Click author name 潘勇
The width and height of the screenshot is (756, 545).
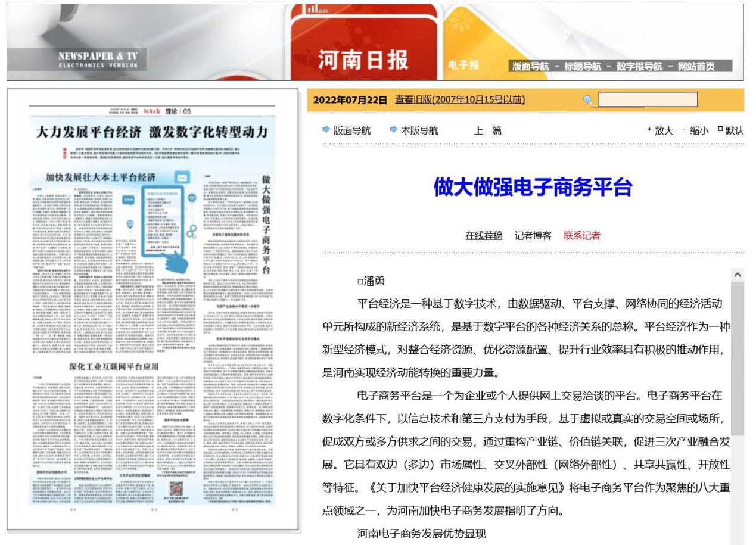coord(374,282)
